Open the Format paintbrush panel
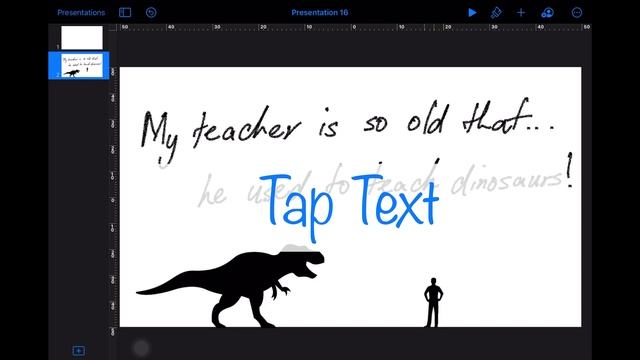The image size is (640, 360). pyautogui.click(x=496, y=13)
